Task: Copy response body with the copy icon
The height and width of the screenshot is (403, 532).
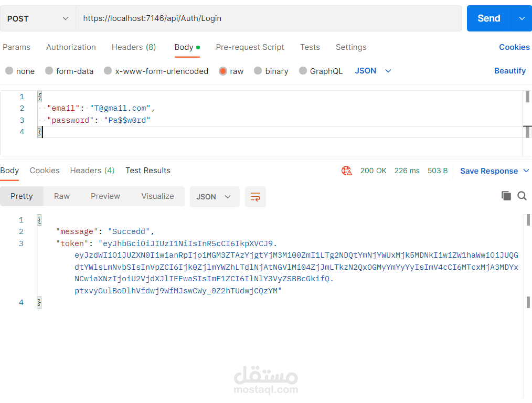Action: 506,196
